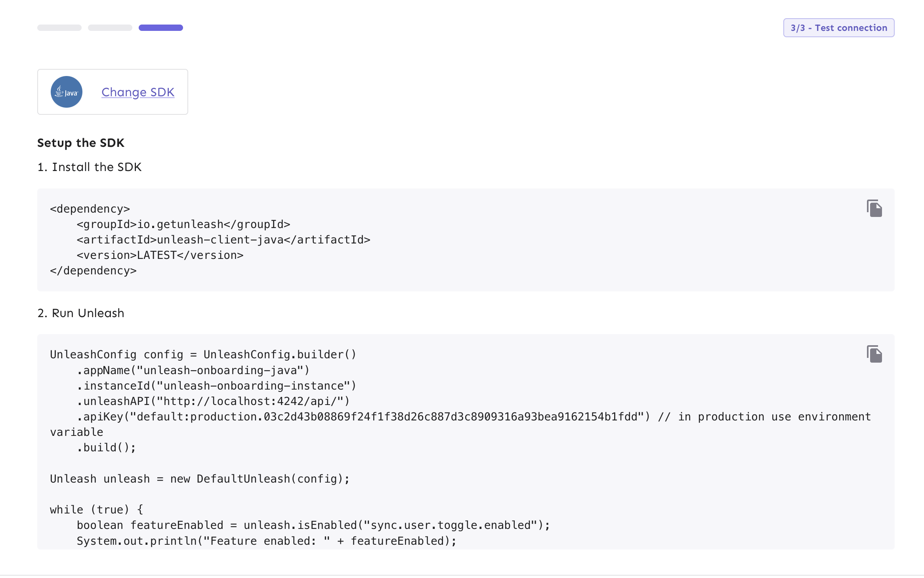The width and height of the screenshot is (924, 578).
Task: Click the artifactId unleash-client-java line
Action: (x=223, y=240)
